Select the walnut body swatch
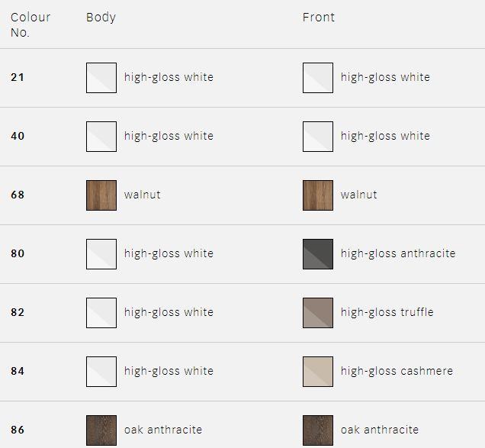The width and height of the screenshot is (485, 448). [101, 195]
